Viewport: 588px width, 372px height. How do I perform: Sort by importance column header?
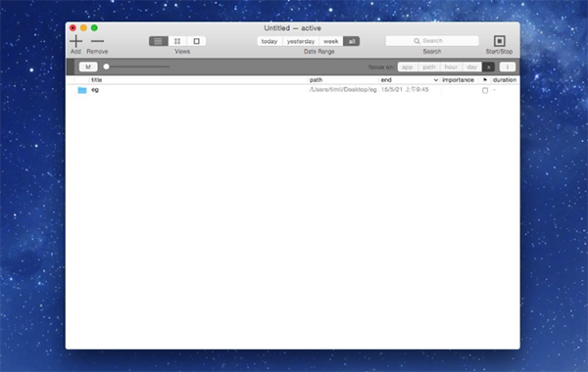point(459,80)
